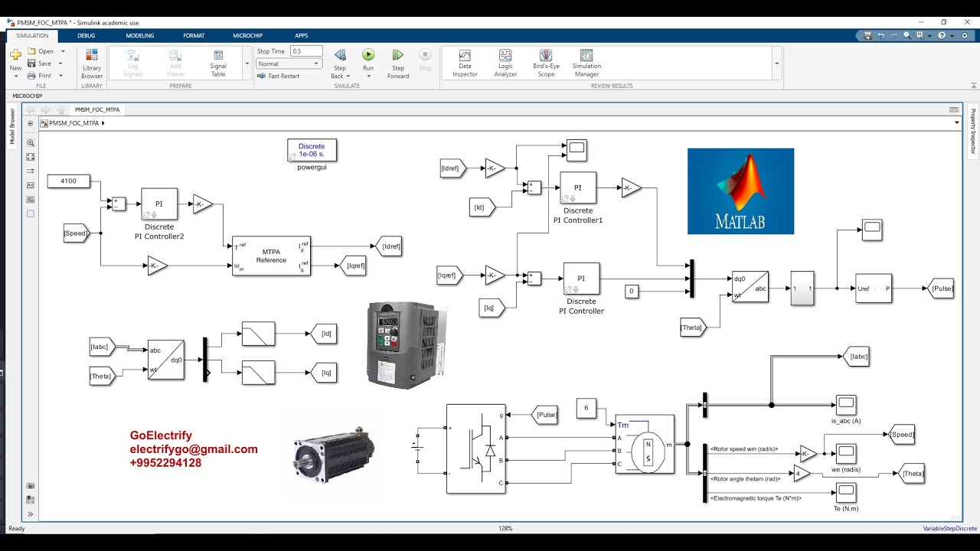
Task: Click the quick-access Undo arrow
Action: [880, 35]
